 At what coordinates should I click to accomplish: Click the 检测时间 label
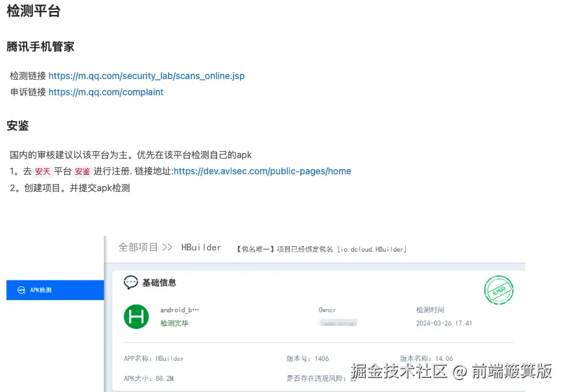coord(430,310)
